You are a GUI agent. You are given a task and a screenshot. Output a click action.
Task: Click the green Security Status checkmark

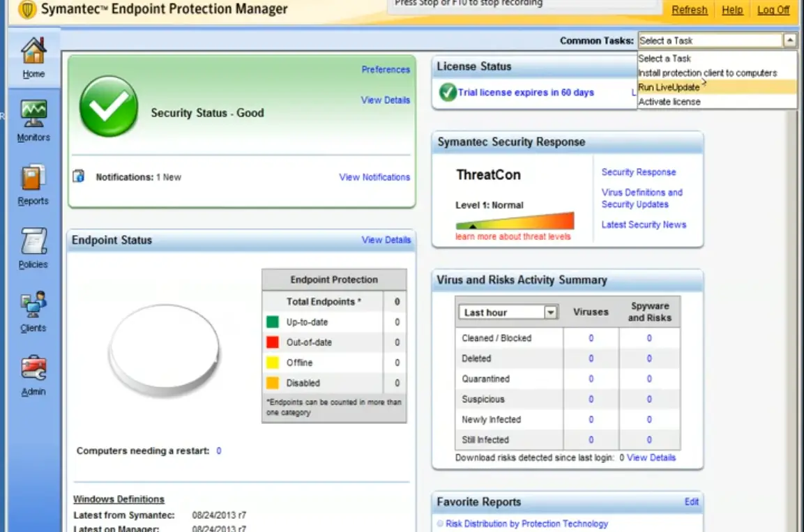click(109, 106)
